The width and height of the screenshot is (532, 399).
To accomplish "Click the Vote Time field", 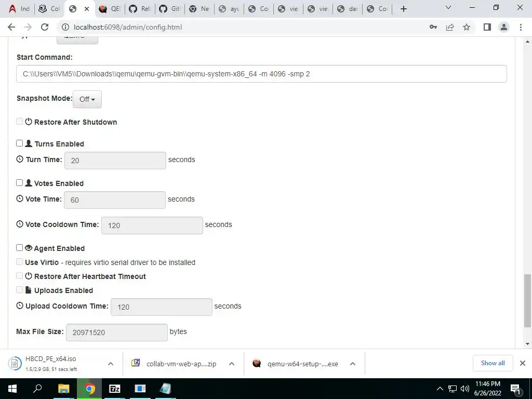I will pos(115,200).
